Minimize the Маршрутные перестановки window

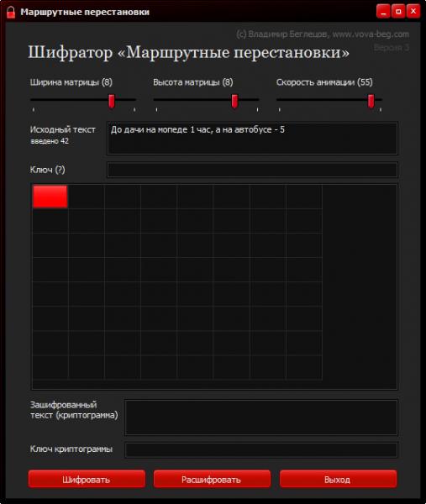383,12
